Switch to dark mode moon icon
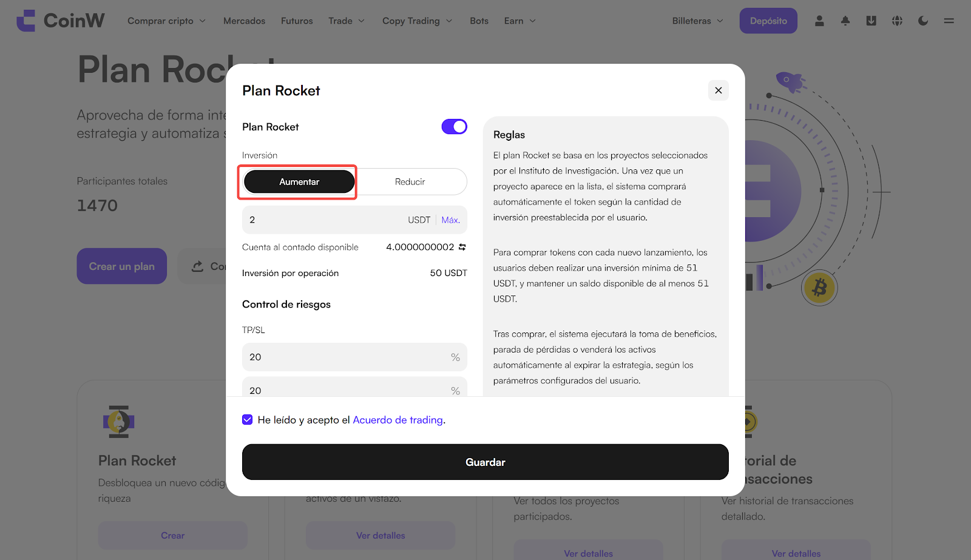This screenshot has height=560, width=971. 923,21
